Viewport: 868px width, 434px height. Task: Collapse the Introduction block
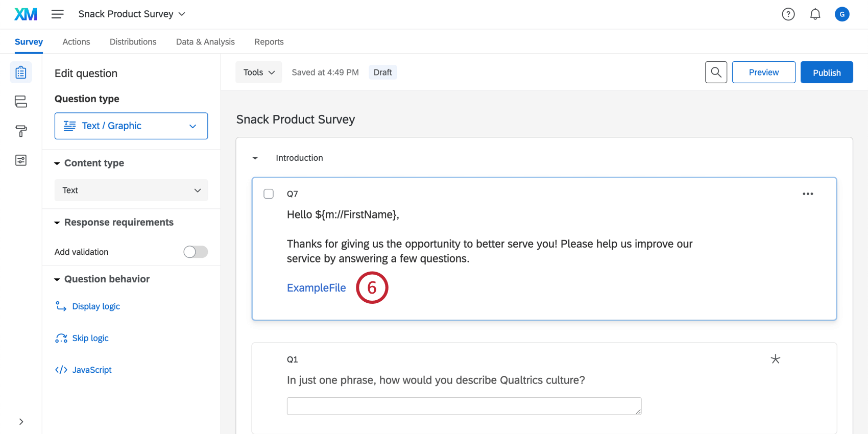click(255, 158)
